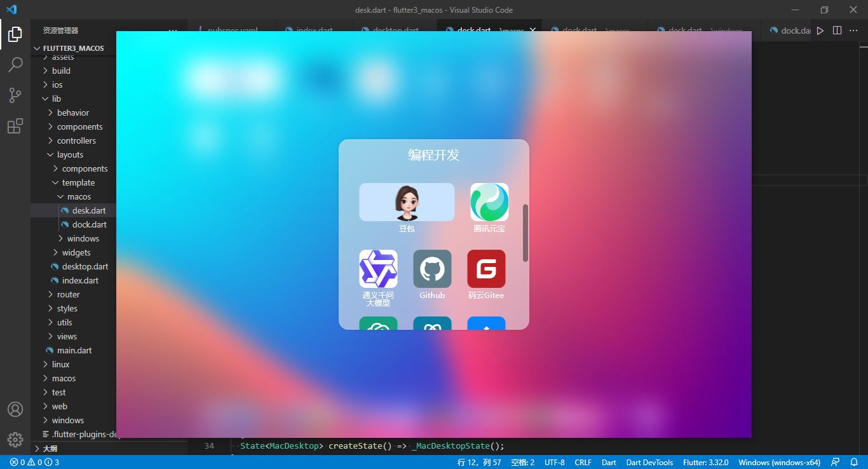Run the Dart file with play icon
The height and width of the screenshot is (469, 868).
[x=820, y=30]
